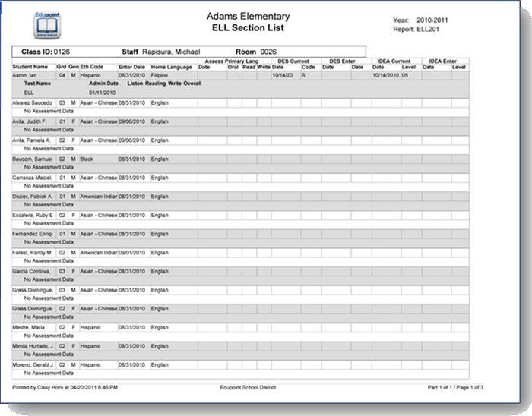532x416 pixels.
Task: Select student 'Alvarez Saucedo'
Action: 32,102
